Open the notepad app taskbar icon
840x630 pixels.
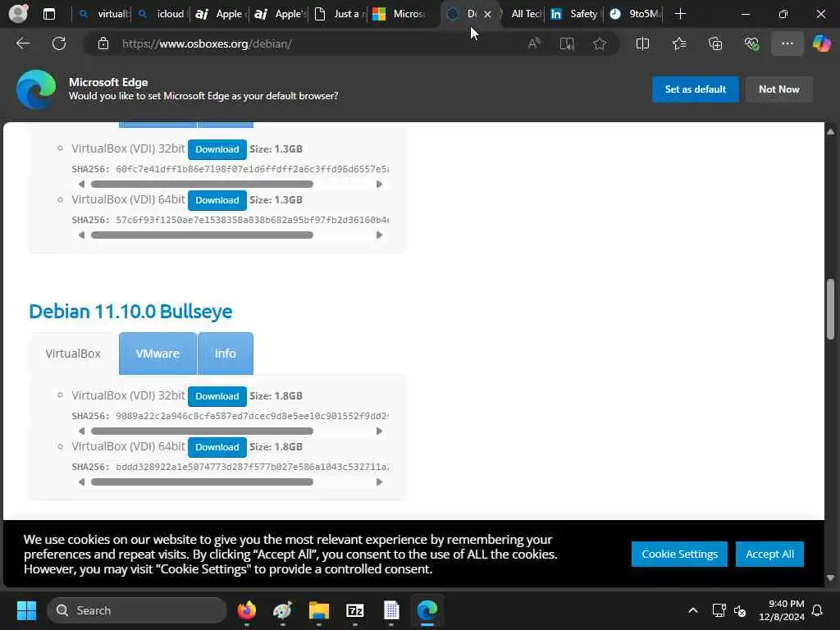coord(391,610)
